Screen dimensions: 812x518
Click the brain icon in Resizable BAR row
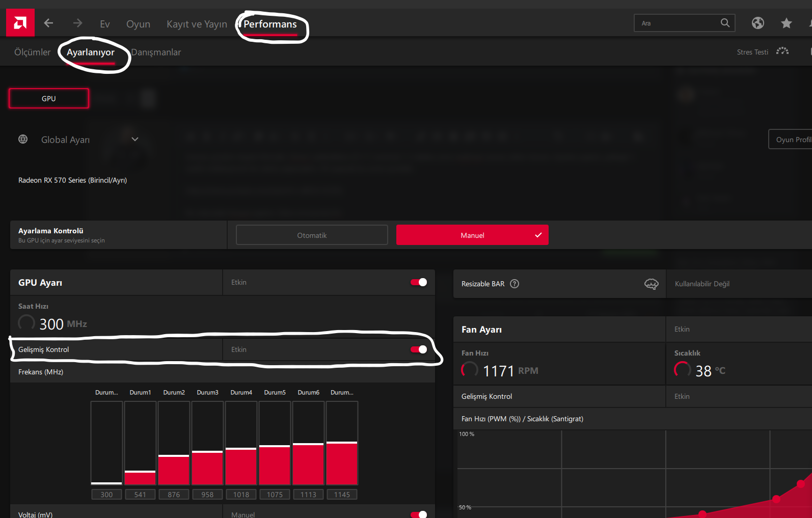click(x=652, y=284)
